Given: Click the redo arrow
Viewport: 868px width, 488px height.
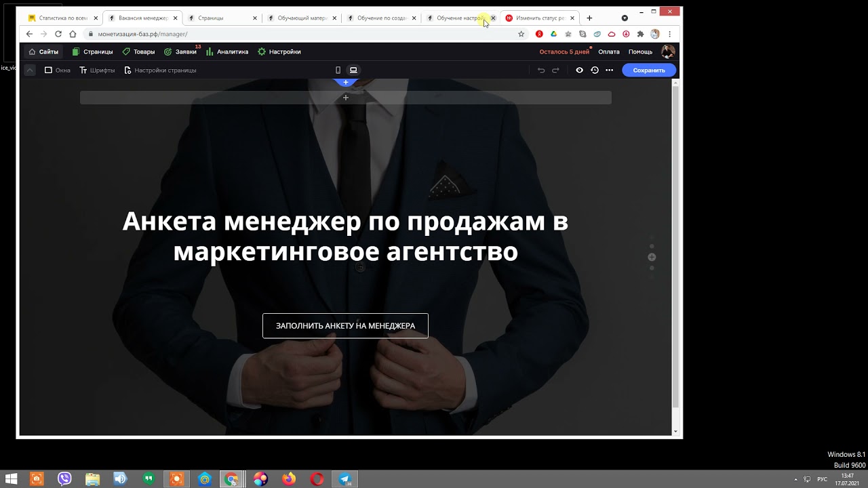Looking at the screenshot, I should [x=555, y=70].
